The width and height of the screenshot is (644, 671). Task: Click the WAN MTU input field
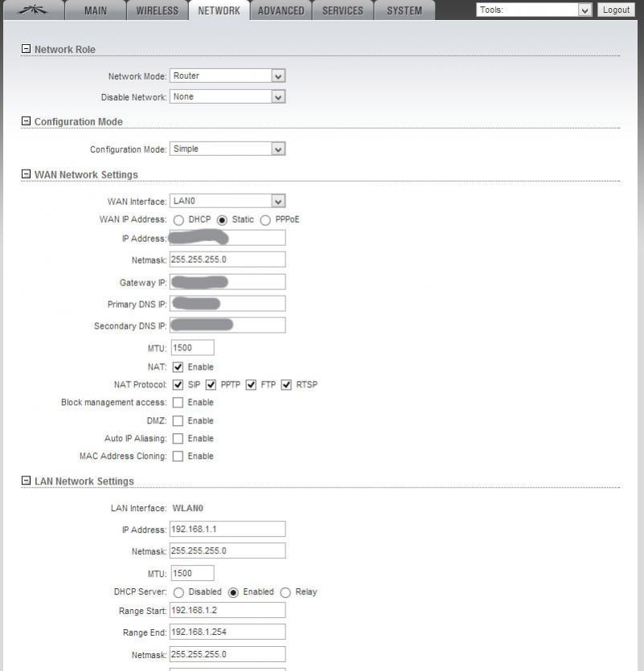tap(192, 348)
